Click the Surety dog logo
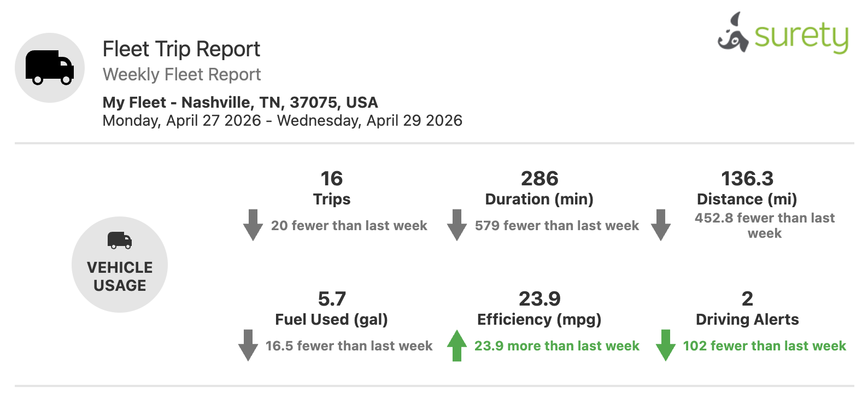The image size is (868, 410). point(733,34)
